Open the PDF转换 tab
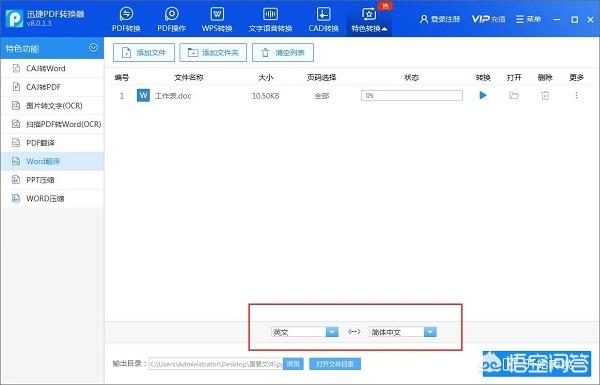The width and height of the screenshot is (600, 385). click(x=126, y=19)
